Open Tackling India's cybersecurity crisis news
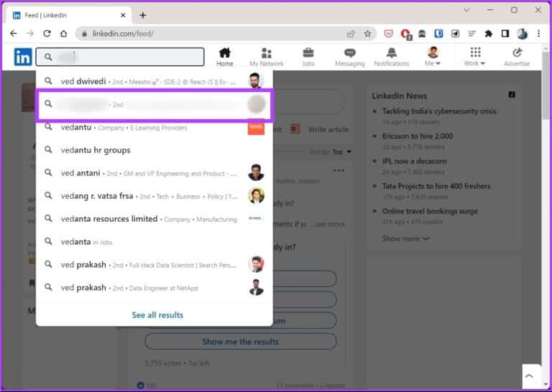Screen dimensions: 552x392 coord(439,111)
